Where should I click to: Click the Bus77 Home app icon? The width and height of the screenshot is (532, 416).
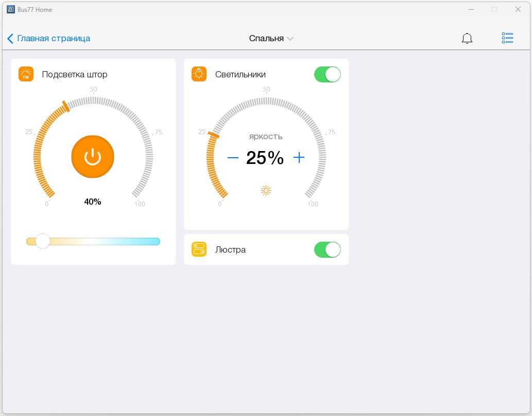pyautogui.click(x=10, y=9)
